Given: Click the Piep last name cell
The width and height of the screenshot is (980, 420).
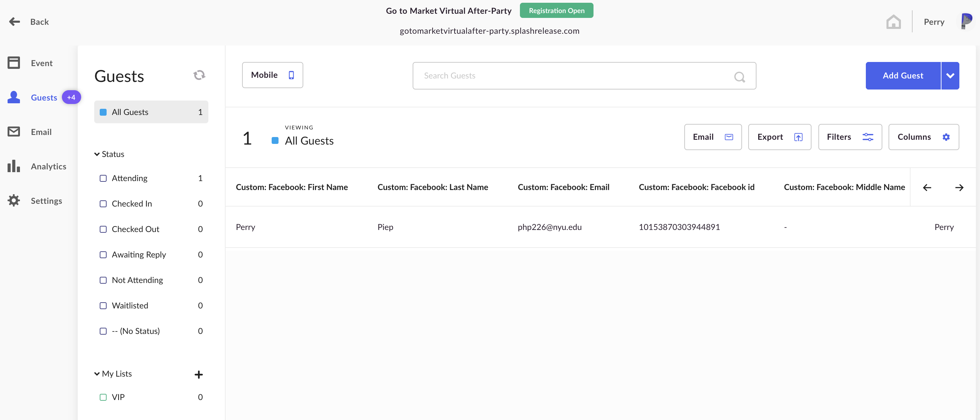Looking at the screenshot, I should pyautogui.click(x=385, y=227).
